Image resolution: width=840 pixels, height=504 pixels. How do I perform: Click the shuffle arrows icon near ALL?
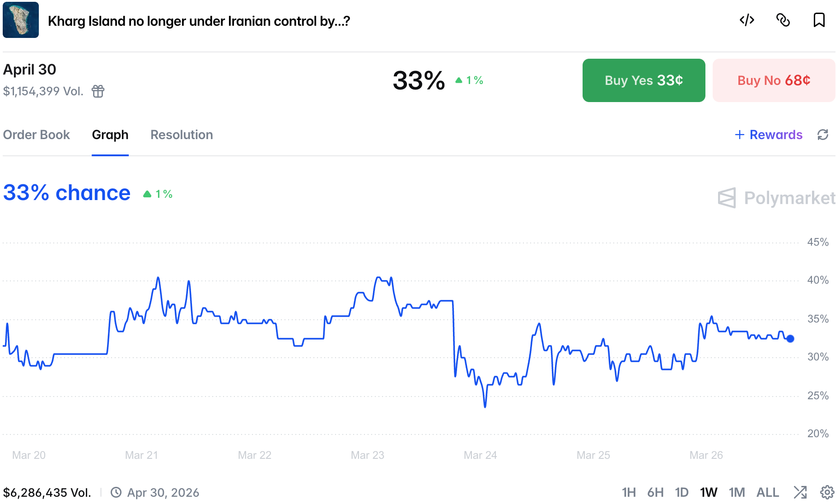[x=800, y=492]
